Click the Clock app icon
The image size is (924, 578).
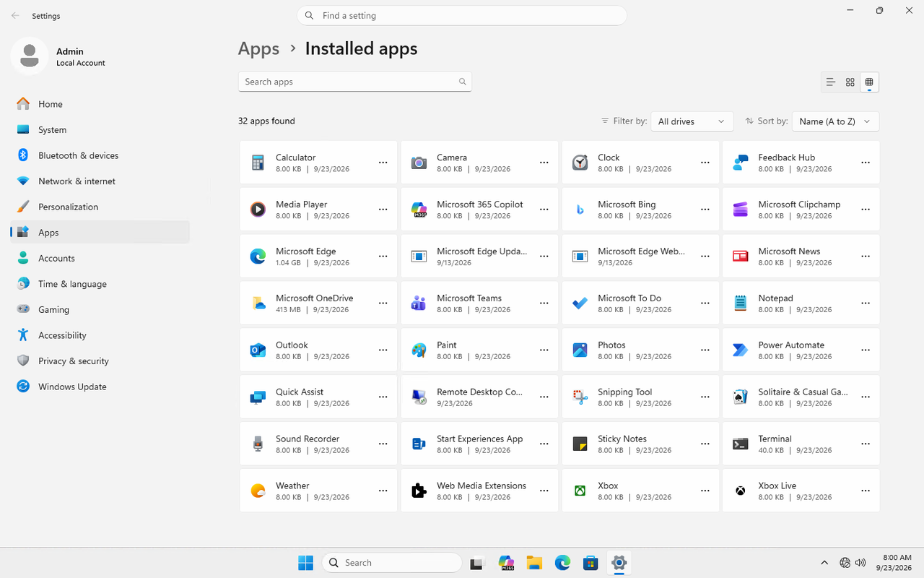pos(580,163)
